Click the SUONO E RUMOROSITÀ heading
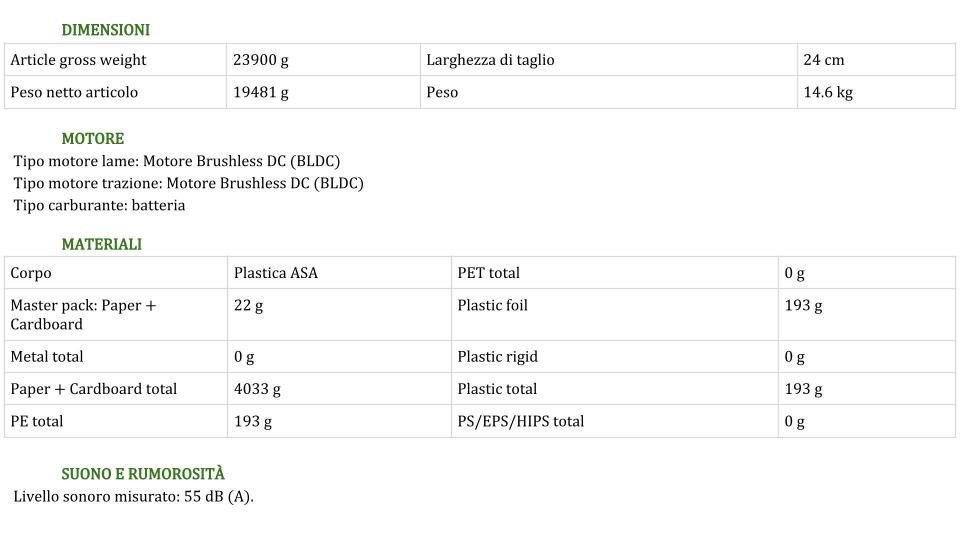Image resolution: width=960 pixels, height=540 pixels. tap(143, 473)
